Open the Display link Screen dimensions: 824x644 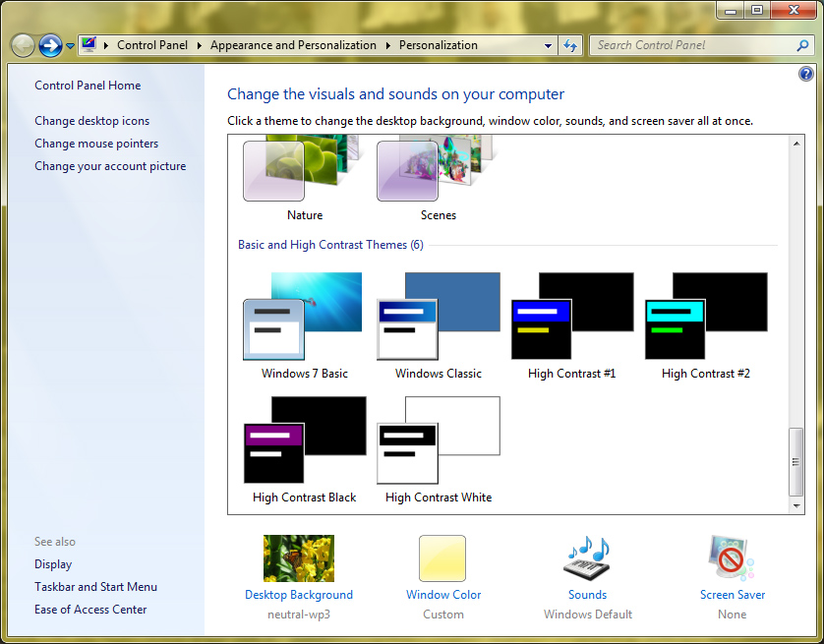[x=53, y=564]
